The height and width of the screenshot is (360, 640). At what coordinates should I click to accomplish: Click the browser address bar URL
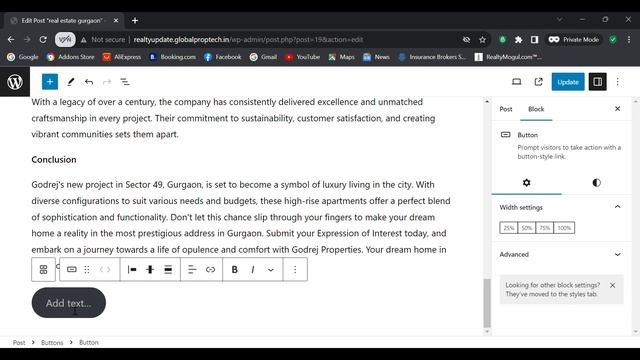[x=248, y=40]
